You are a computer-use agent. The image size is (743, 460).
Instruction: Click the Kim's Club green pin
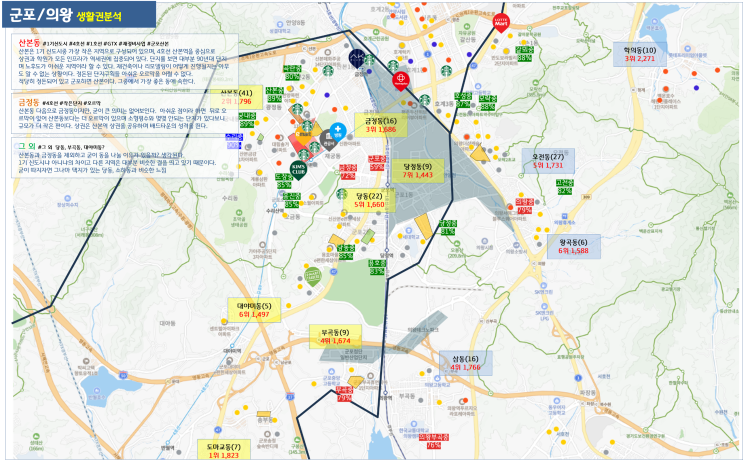[x=299, y=171]
